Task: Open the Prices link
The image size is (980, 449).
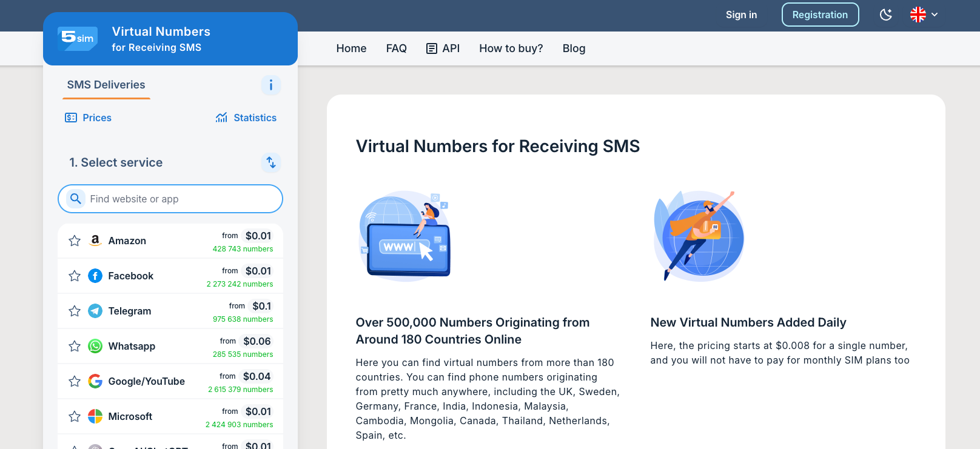Action: tap(88, 118)
